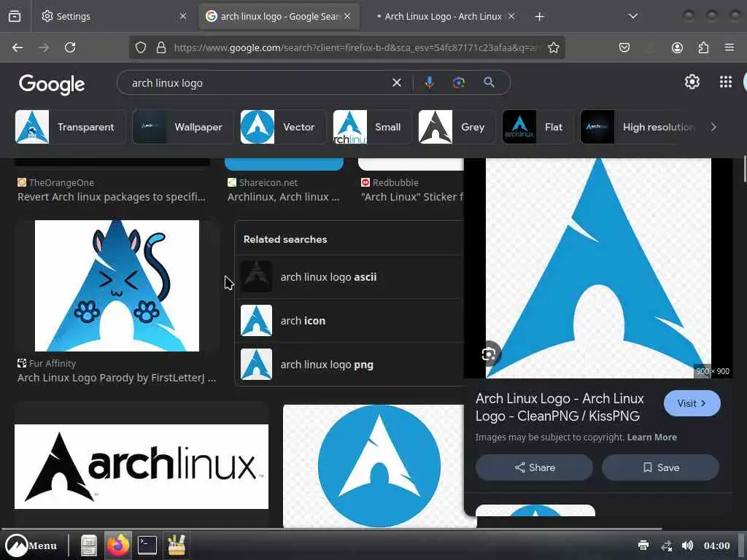Open Fur Affinity logo parody thumbnail

(117, 286)
